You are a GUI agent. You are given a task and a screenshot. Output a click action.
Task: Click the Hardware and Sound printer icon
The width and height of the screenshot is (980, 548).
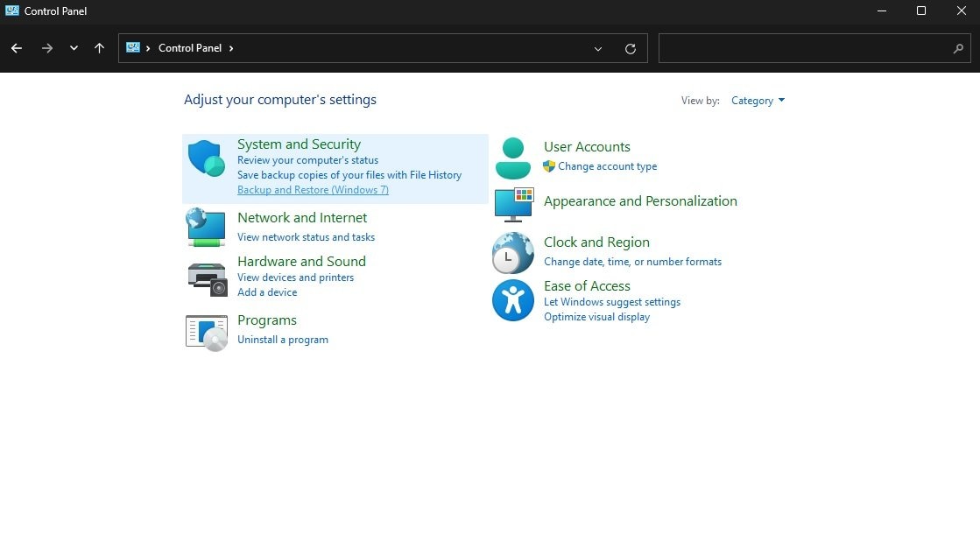point(207,278)
